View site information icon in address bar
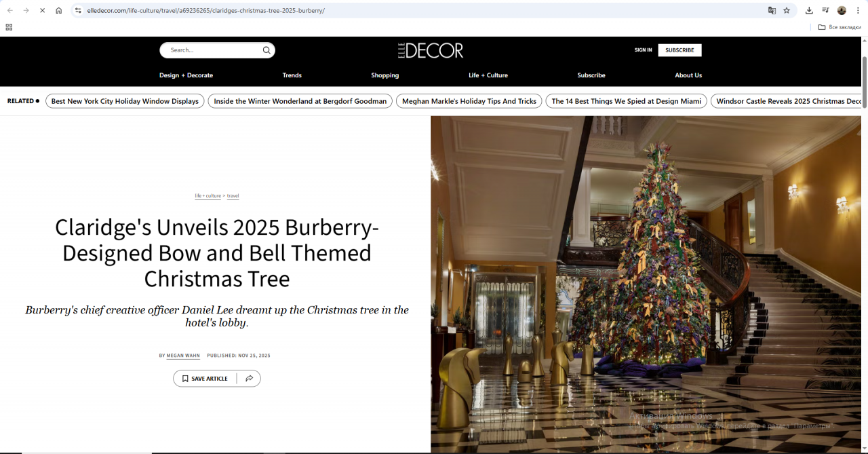The width and height of the screenshot is (868, 454). [x=78, y=11]
